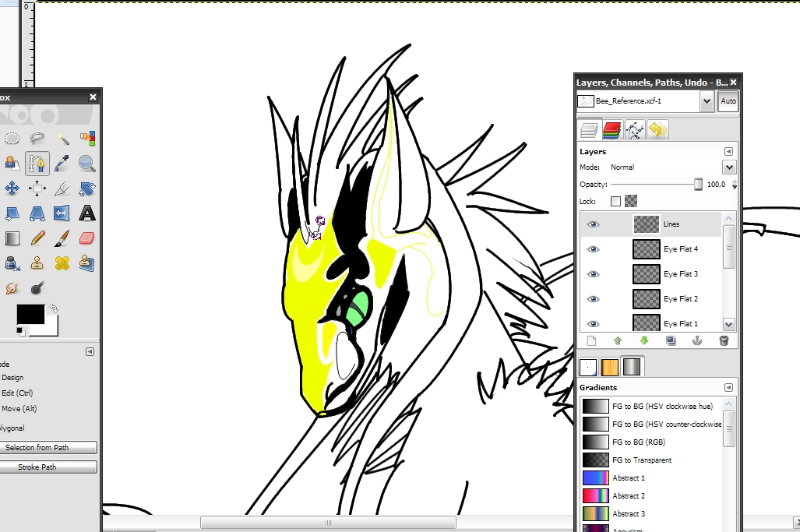Select the Ellipse Select tool
This screenshot has height=532, width=800.
click(x=12, y=138)
